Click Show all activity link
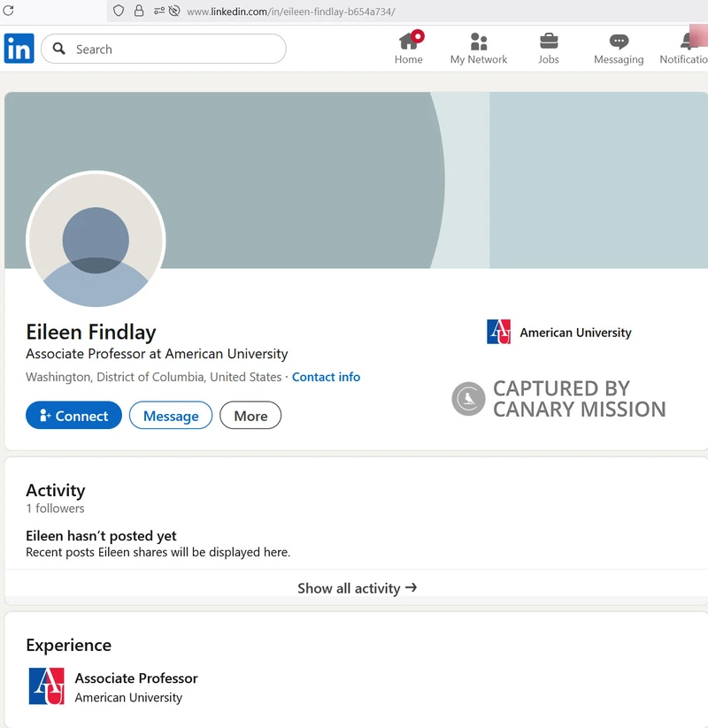This screenshot has width=708, height=728. pyautogui.click(x=357, y=588)
